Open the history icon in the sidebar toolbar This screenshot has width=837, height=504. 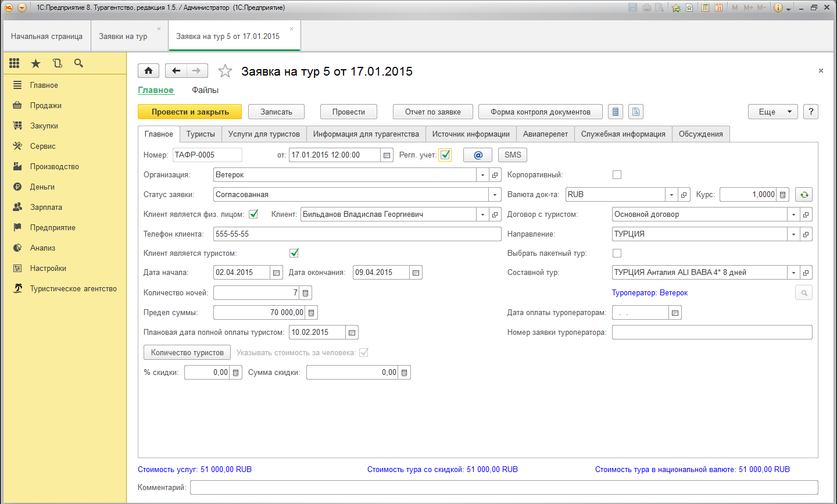click(x=57, y=63)
